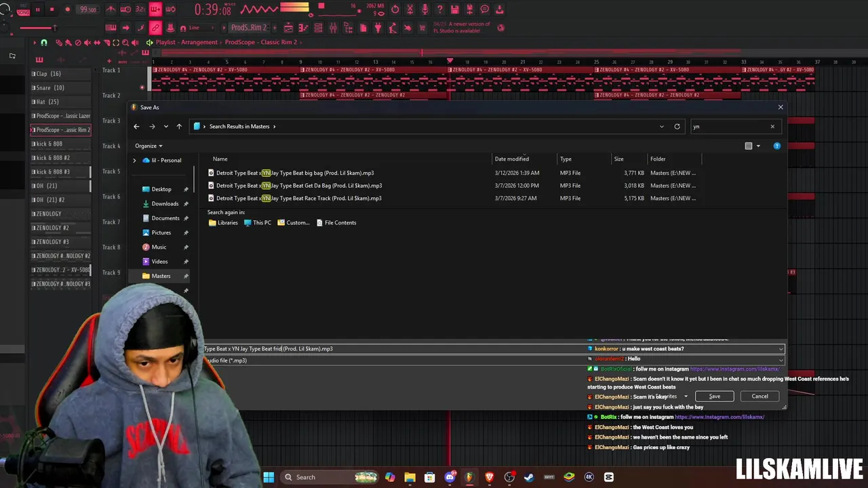The width and height of the screenshot is (868, 488).
Task: Open the Windows Start menu
Action: coord(269,477)
